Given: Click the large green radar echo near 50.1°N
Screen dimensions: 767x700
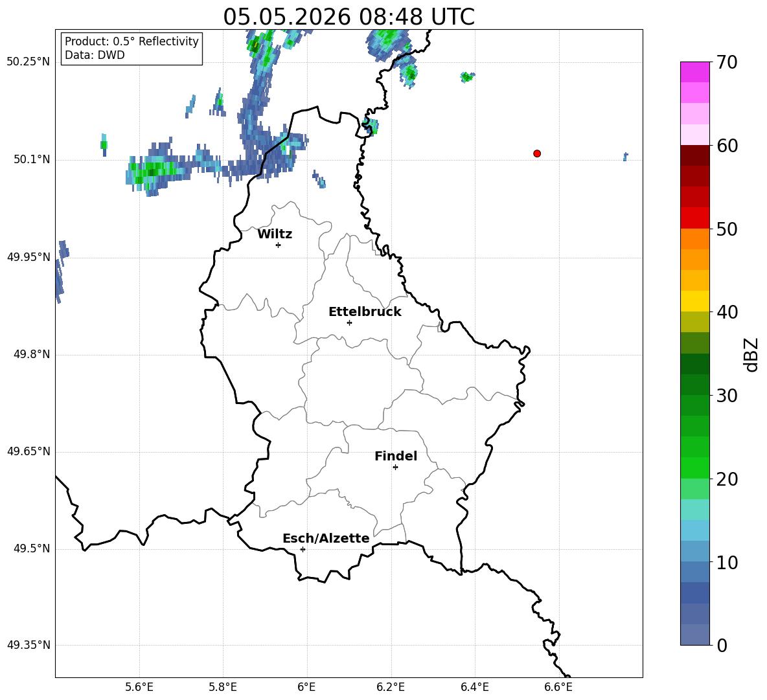Looking at the screenshot, I should tap(152, 171).
